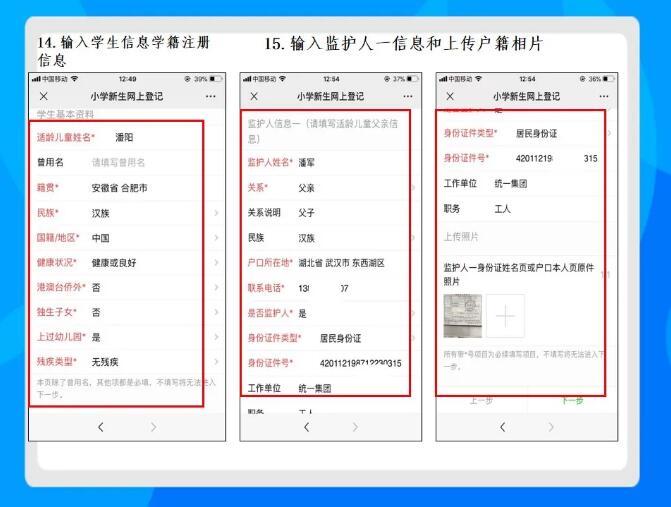Open the uploaded household register photo thumbnail

click(463, 317)
